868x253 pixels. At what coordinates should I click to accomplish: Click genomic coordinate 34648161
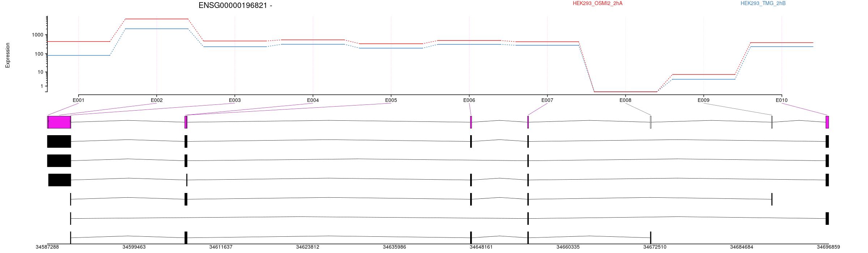pos(481,247)
